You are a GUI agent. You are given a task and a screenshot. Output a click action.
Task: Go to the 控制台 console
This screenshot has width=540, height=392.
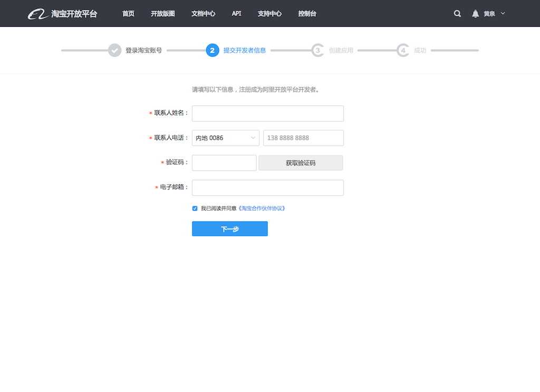307,14
